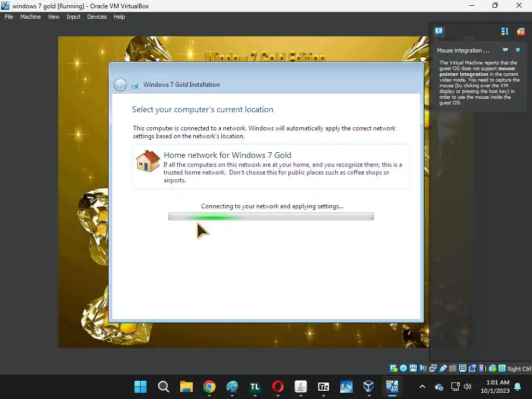Open volume control tray icon
This screenshot has width=532, height=399.
click(x=468, y=387)
